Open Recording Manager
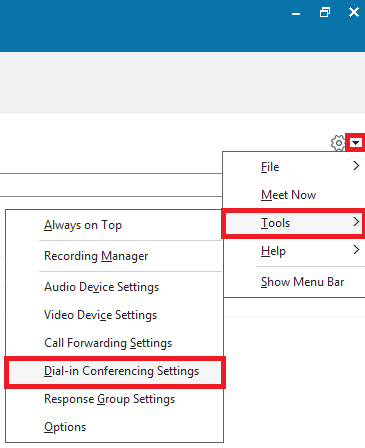The height and width of the screenshot is (448, 365). pos(114,256)
